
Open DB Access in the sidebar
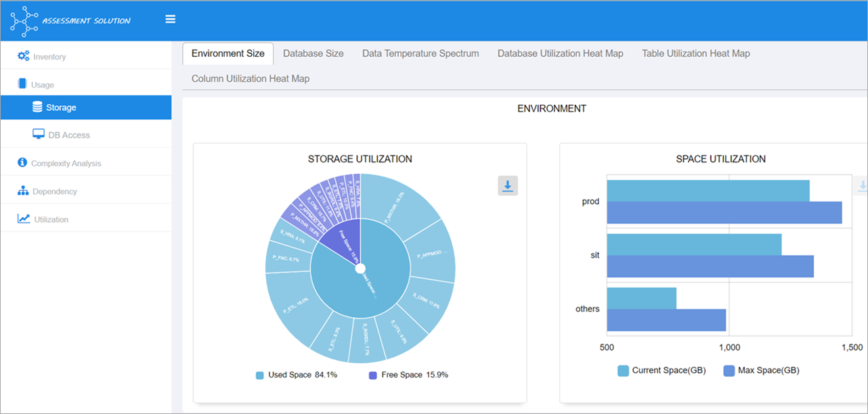(x=86, y=135)
